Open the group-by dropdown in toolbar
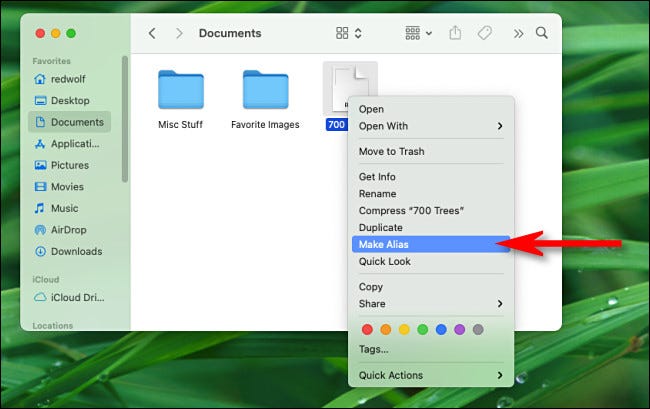The width and height of the screenshot is (650, 409). tap(418, 33)
